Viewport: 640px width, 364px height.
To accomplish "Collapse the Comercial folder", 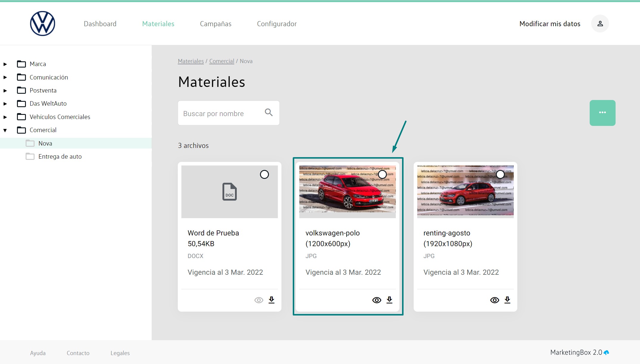I will pyautogui.click(x=5, y=130).
